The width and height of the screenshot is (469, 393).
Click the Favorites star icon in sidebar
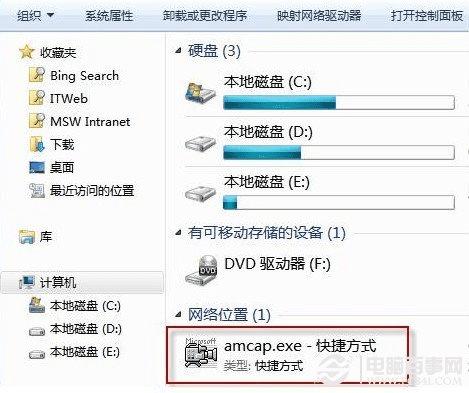pyautogui.click(x=27, y=52)
